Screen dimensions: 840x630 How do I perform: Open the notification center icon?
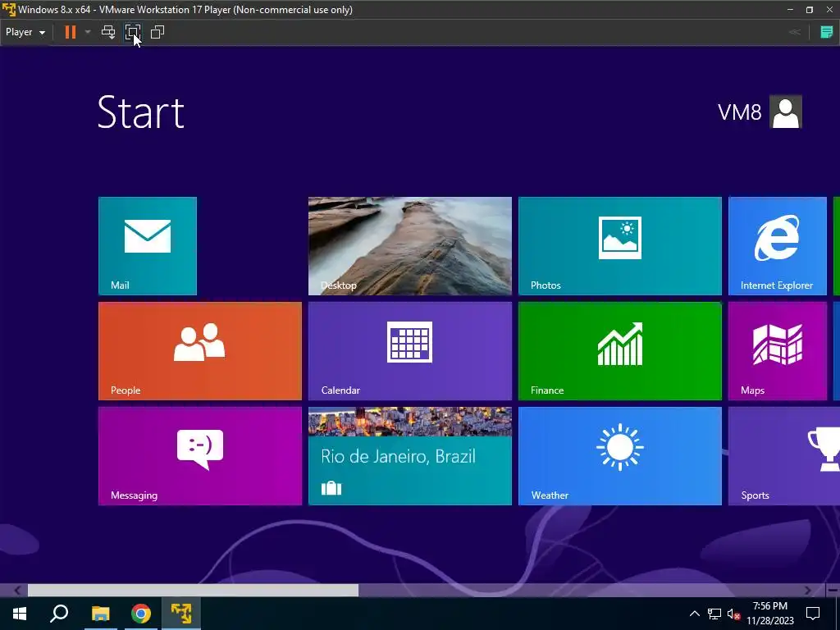tap(813, 614)
